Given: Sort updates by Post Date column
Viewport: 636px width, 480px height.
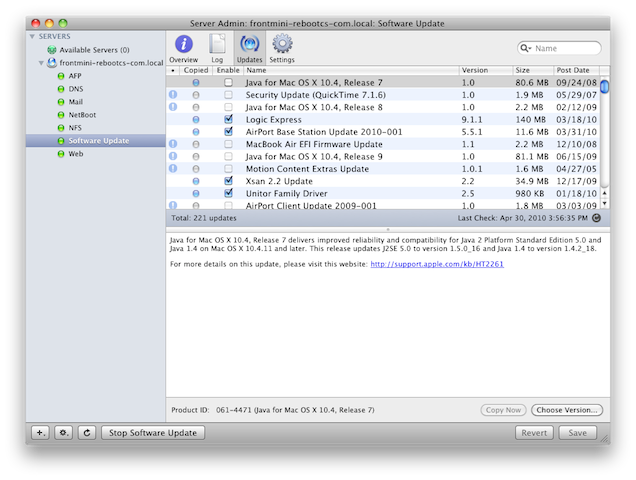Looking at the screenshot, I should pos(576,70).
